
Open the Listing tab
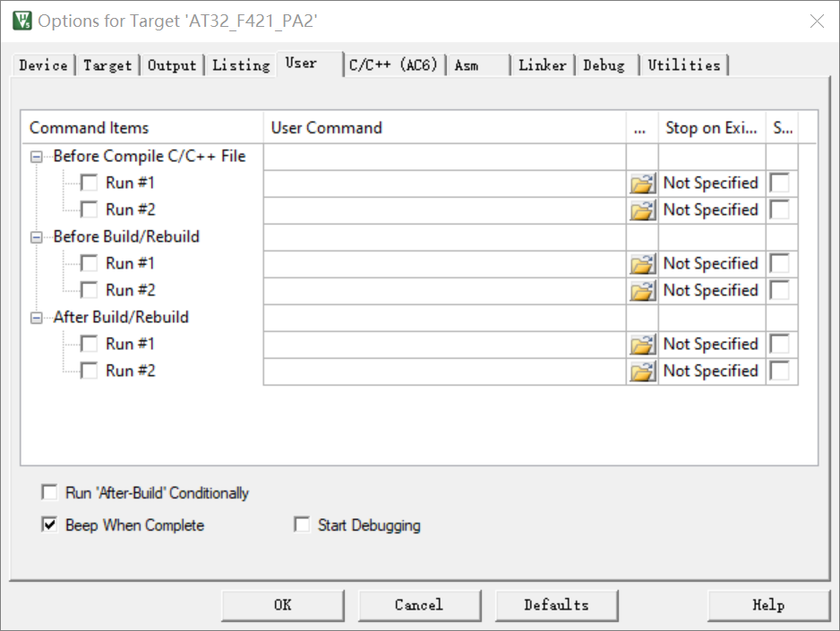[x=241, y=65]
